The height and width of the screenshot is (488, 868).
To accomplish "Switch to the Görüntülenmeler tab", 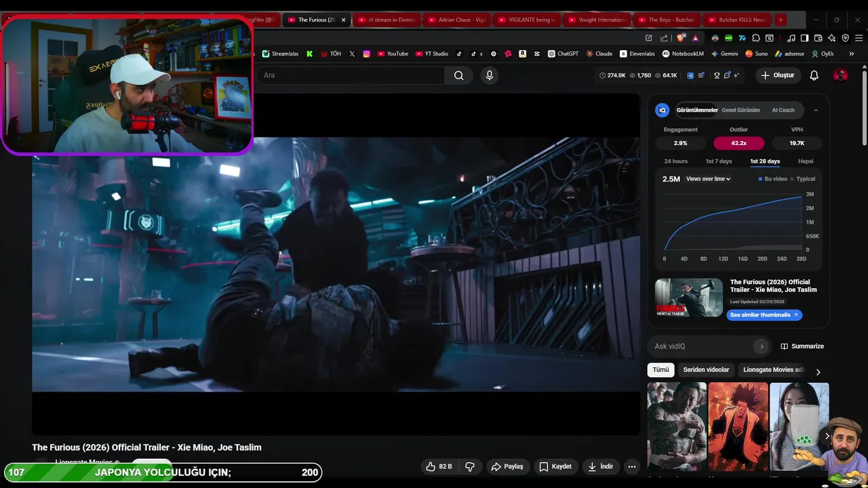I will [697, 110].
